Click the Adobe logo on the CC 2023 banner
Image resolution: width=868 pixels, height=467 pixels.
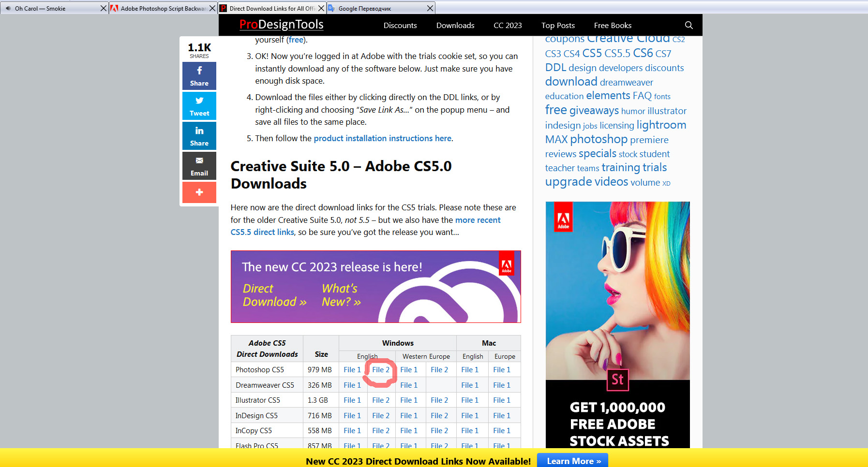click(507, 264)
